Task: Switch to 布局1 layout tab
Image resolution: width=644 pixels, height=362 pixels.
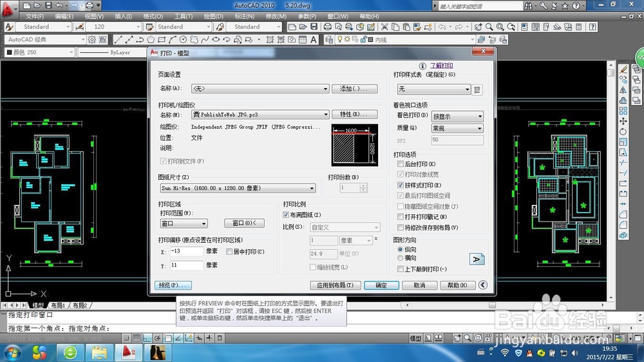Action: (58, 305)
